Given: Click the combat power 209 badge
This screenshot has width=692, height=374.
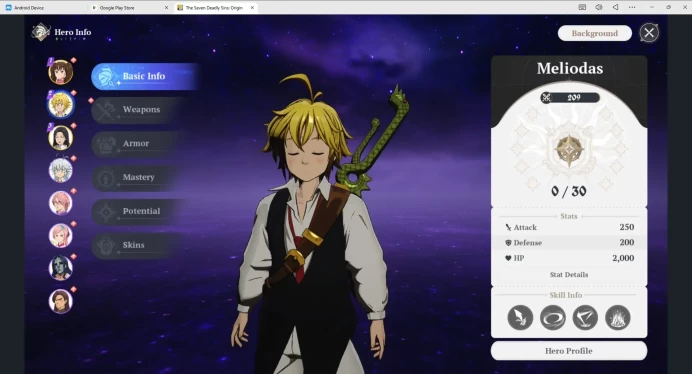Looking at the screenshot, I should pyautogui.click(x=570, y=98).
